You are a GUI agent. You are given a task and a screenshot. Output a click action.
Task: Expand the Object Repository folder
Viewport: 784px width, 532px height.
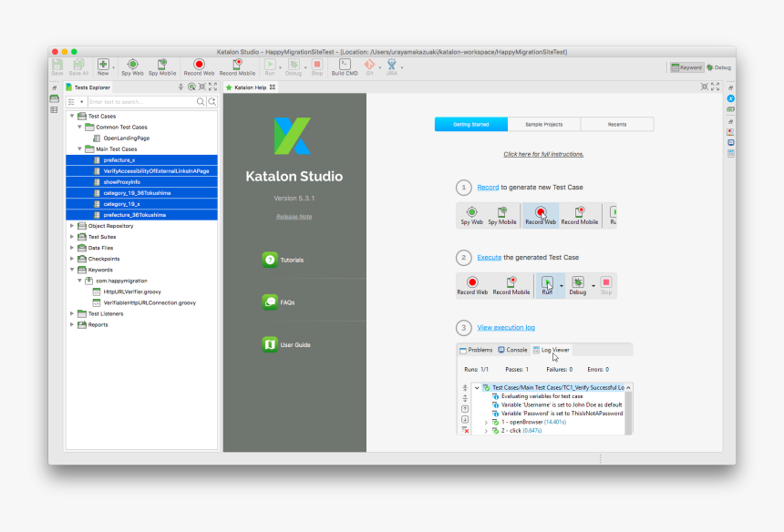click(72, 226)
